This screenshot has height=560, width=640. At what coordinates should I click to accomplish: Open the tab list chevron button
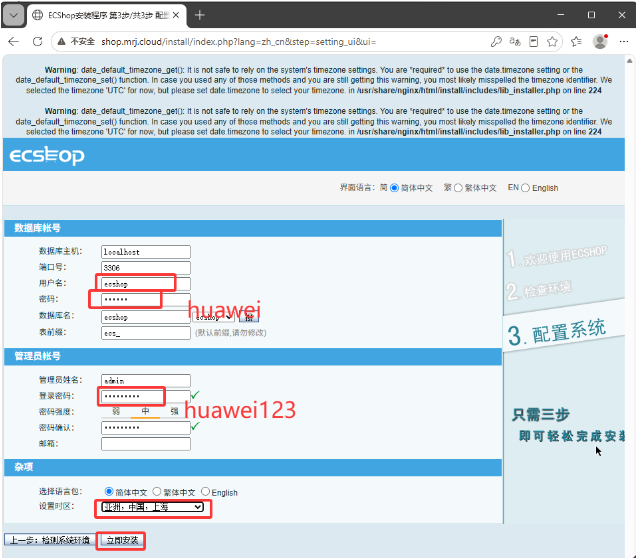click(13, 16)
